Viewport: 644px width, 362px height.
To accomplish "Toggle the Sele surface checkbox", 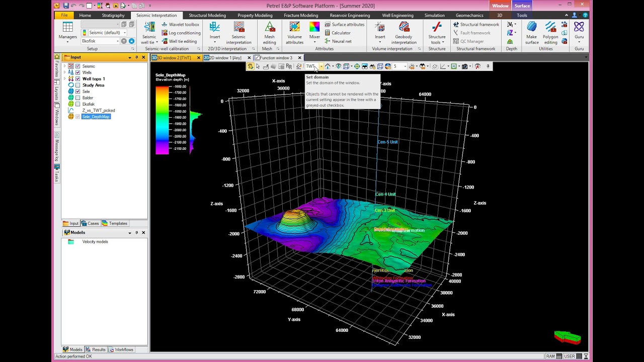I will (77, 92).
